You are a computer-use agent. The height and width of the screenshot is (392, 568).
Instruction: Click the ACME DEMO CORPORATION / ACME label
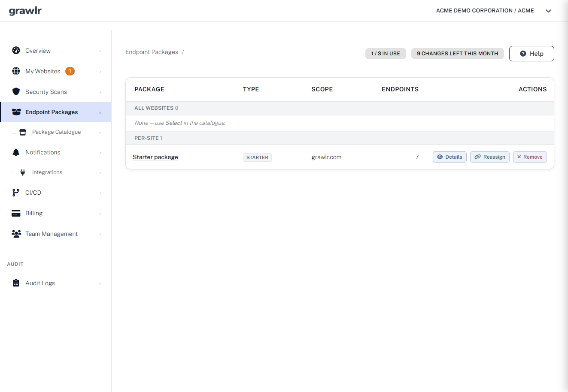(x=485, y=11)
